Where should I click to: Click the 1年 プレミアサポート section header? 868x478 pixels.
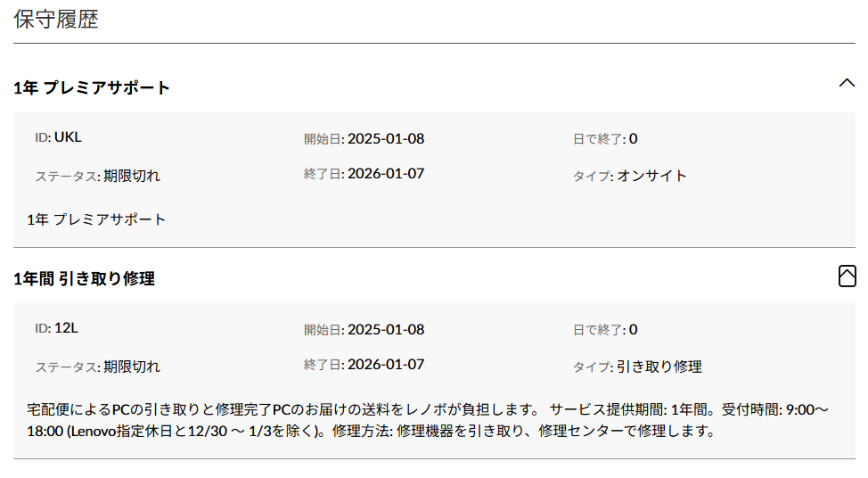pos(93,87)
